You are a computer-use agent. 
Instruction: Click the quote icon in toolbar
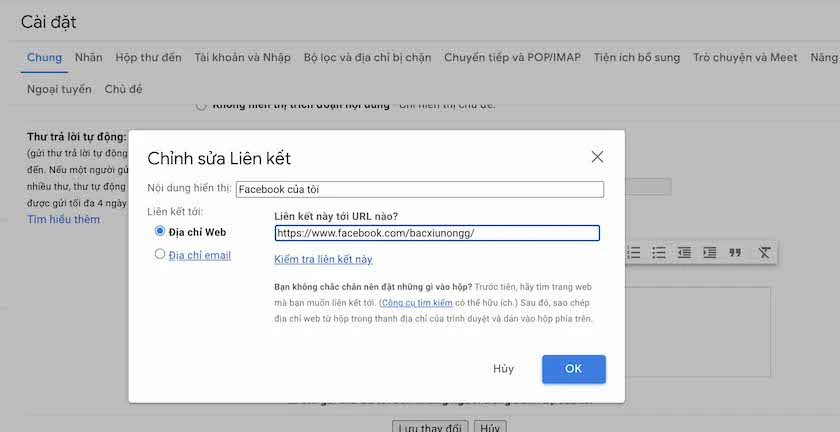point(736,252)
